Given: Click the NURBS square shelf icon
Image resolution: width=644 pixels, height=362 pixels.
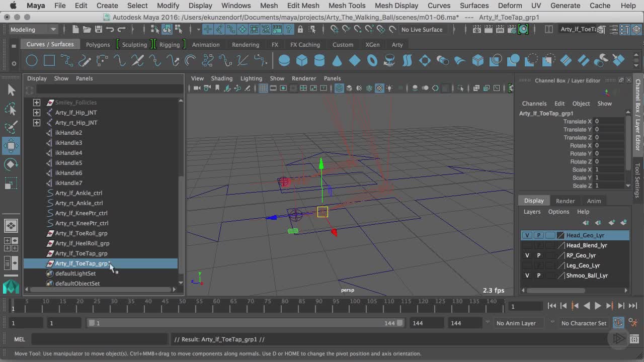Looking at the screenshot, I should tap(49, 61).
